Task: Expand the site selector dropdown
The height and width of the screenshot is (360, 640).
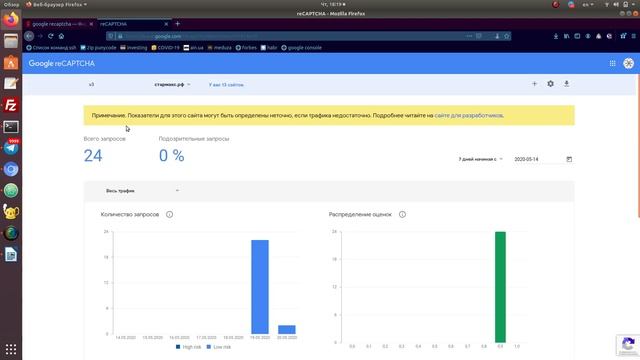Action: pyautogui.click(x=172, y=84)
